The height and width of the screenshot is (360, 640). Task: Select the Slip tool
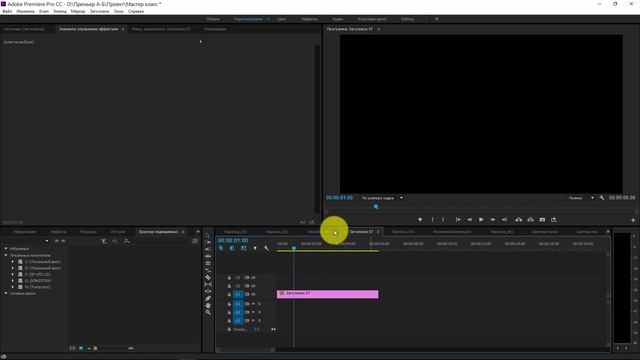208,284
